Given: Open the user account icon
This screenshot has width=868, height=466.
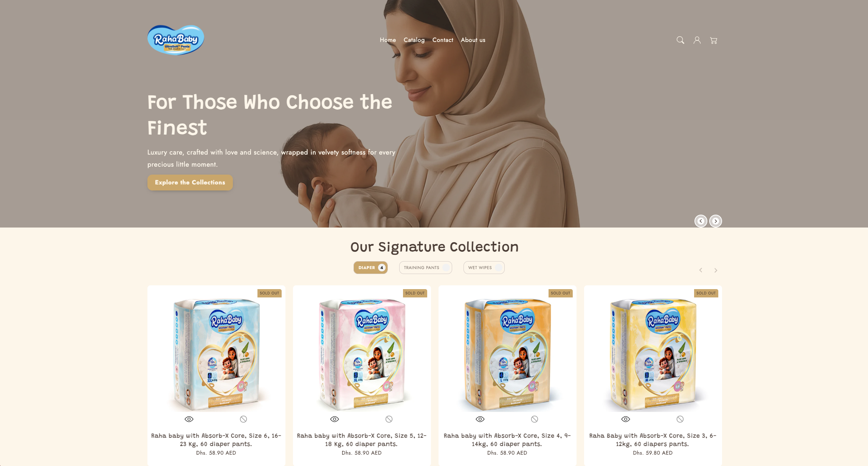Looking at the screenshot, I should click(697, 40).
